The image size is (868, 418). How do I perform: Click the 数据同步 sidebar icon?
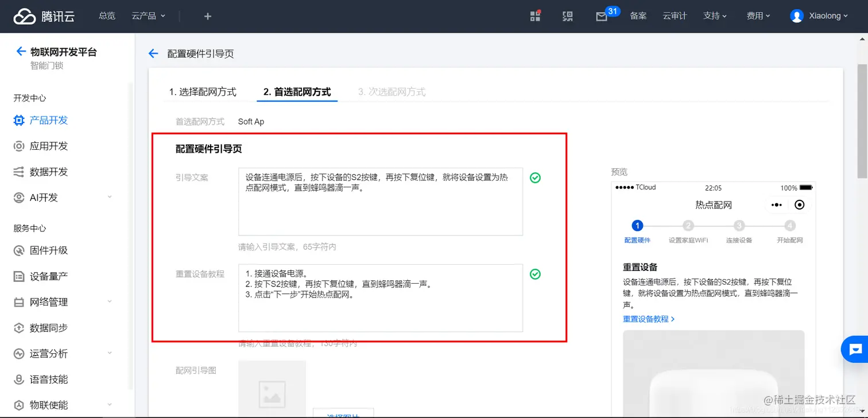point(19,328)
